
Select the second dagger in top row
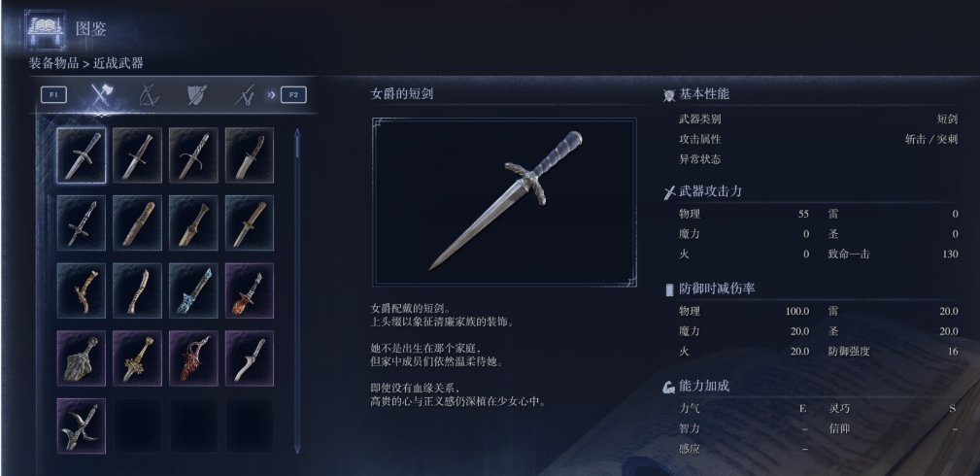point(137,155)
